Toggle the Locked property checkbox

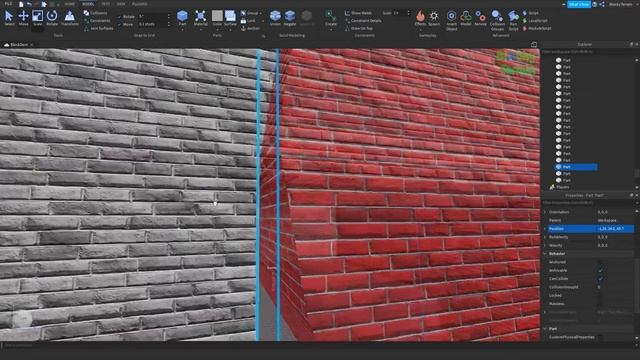pos(600,296)
